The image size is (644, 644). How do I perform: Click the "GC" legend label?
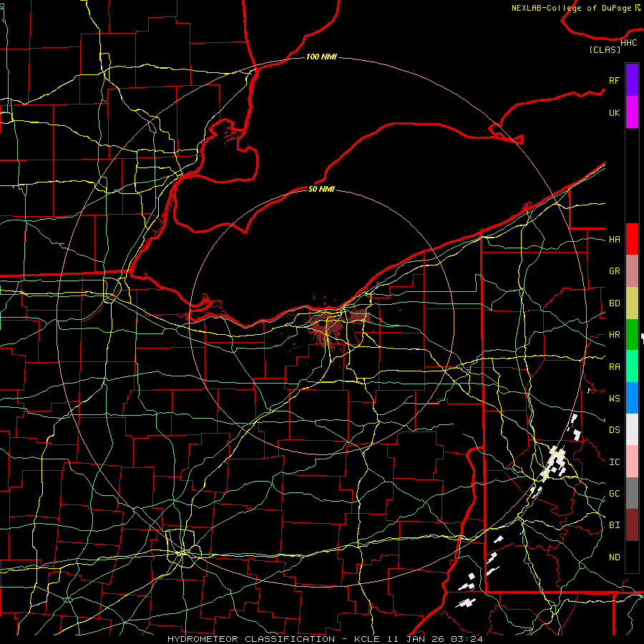[615, 494]
